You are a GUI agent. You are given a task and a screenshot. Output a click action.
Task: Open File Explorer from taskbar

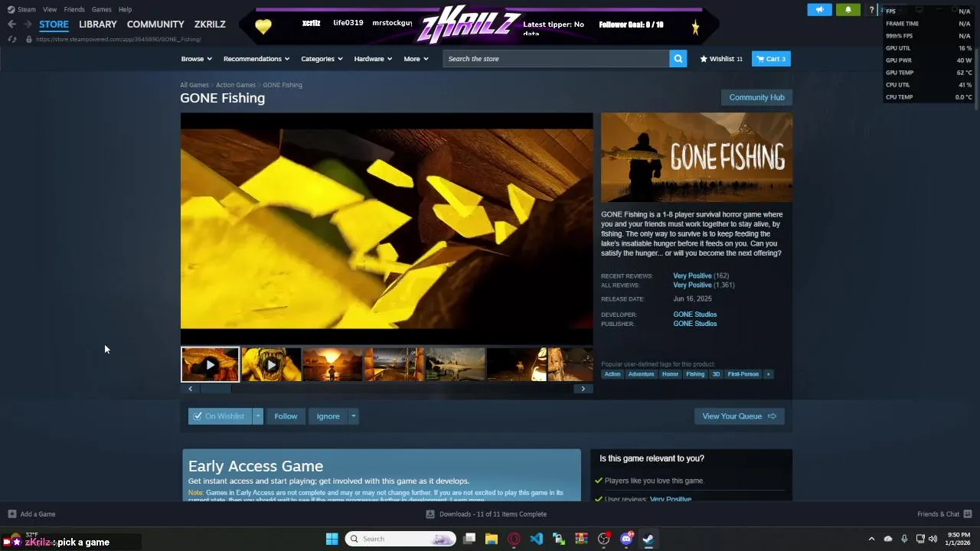tap(492, 539)
